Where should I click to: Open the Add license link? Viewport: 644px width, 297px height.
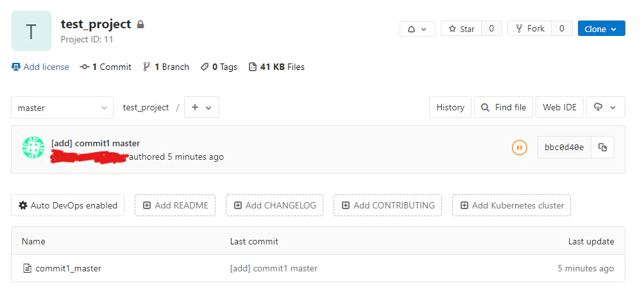[40, 67]
